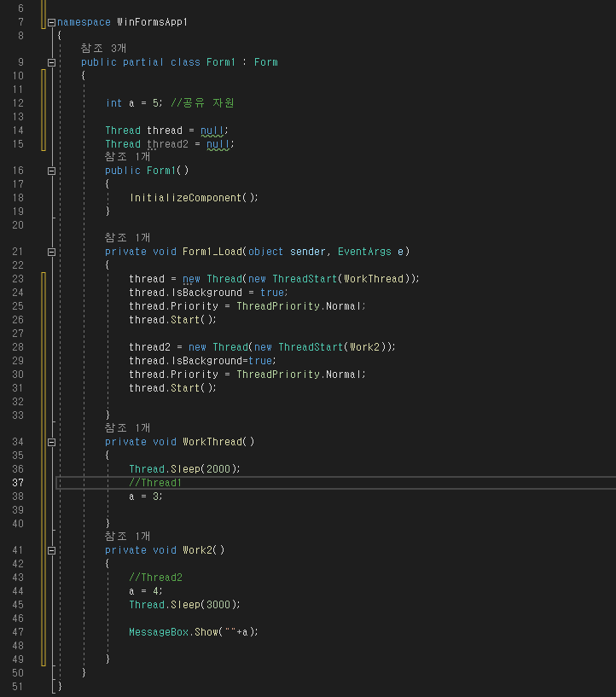Click line number 12 in the gutter
616x697 pixels.
tap(18, 103)
